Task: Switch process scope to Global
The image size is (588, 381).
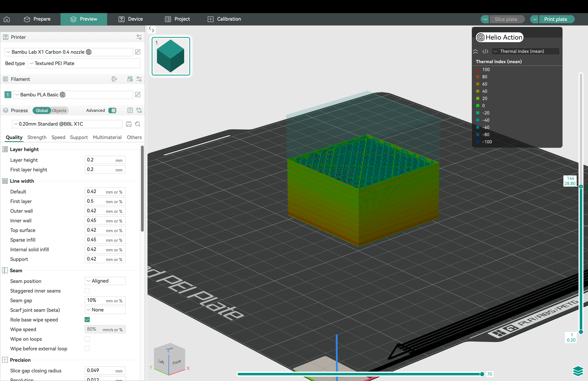Action: pos(42,110)
